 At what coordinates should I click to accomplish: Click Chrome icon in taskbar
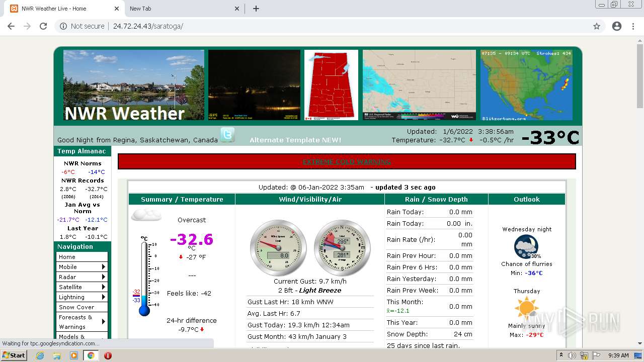(91, 355)
